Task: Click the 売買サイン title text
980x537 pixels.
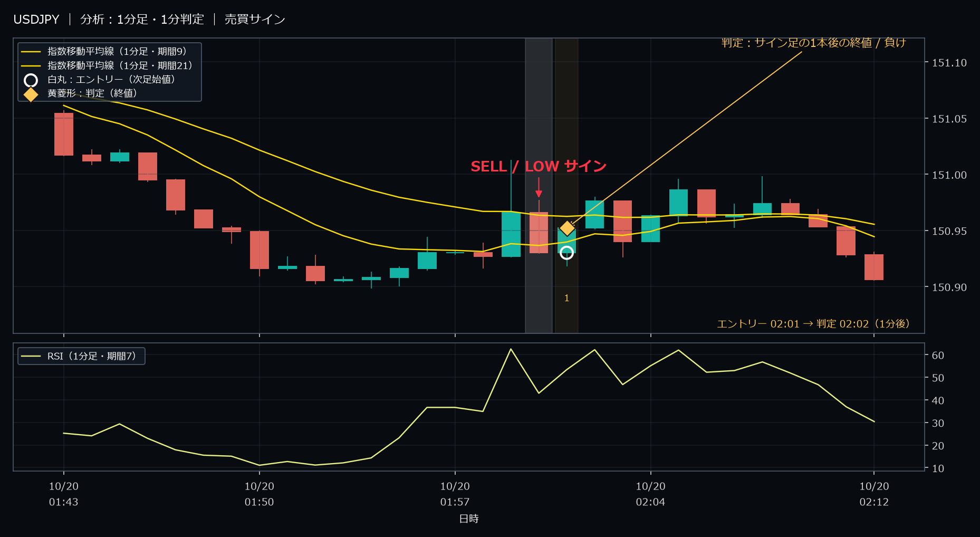Action: tap(255, 20)
